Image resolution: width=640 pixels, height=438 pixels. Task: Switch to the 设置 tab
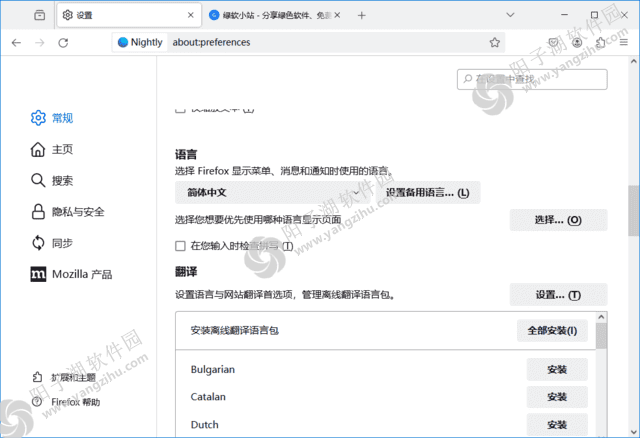click(x=129, y=15)
